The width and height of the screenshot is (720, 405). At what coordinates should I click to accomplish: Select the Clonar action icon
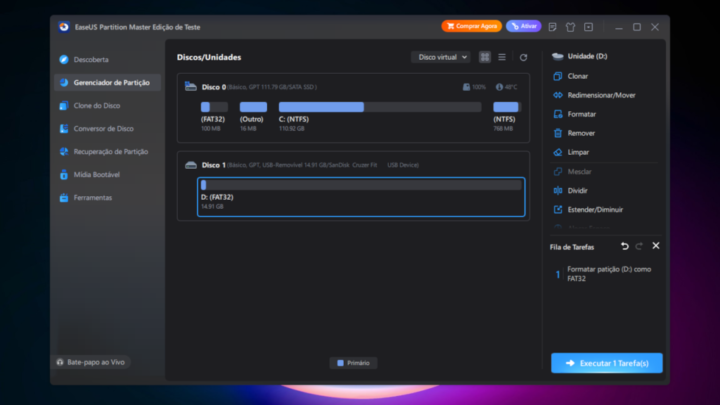[558, 76]
